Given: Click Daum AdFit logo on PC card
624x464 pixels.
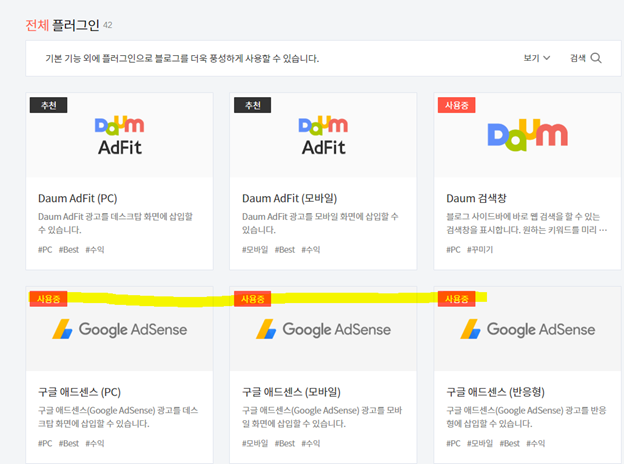Looking at the screenshot, I should click(x=119, y=136).
